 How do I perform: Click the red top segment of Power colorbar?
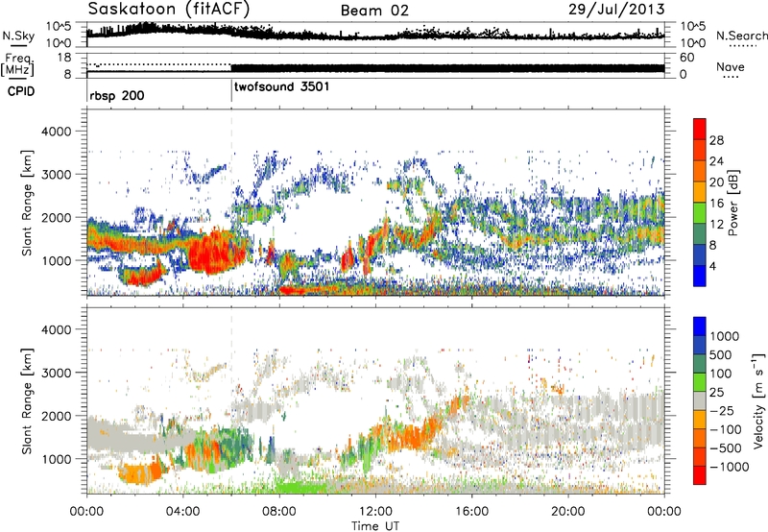coord(700,129)
